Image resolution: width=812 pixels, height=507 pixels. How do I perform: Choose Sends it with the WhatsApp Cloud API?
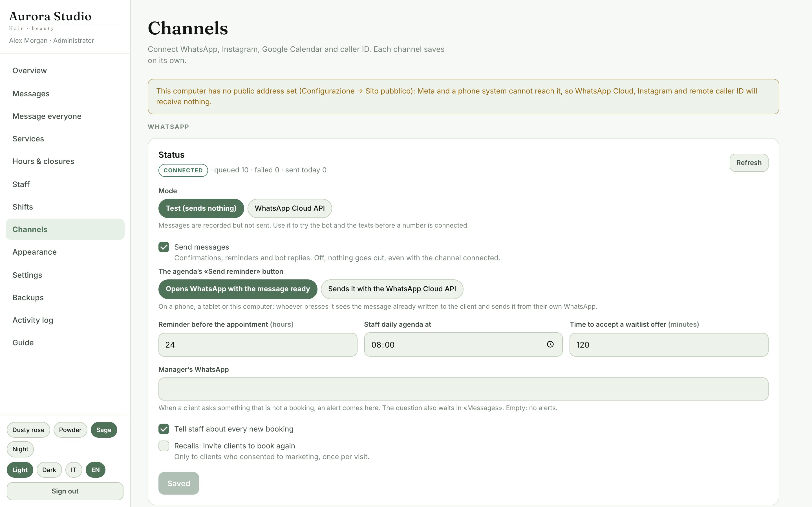click(x=392, y=289)
